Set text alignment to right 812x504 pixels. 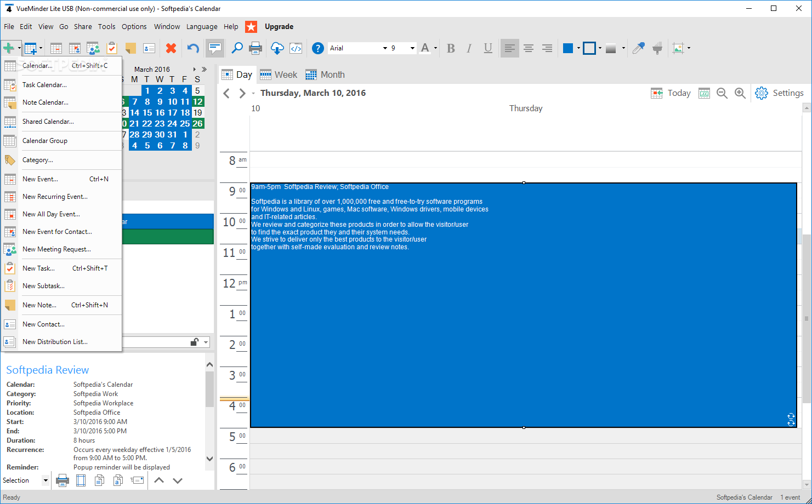pyautogui.click(x=547, y=48)
